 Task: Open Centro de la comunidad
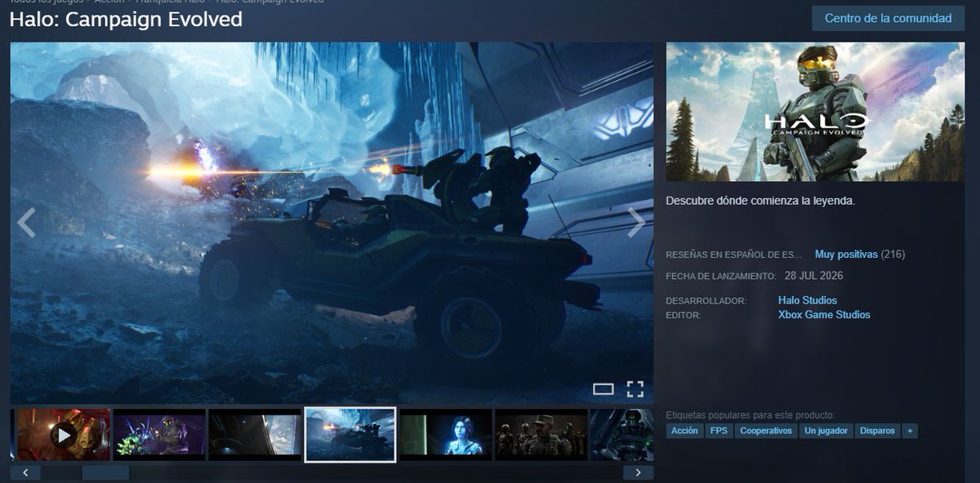pyautogui.click(x=889, y=18)
